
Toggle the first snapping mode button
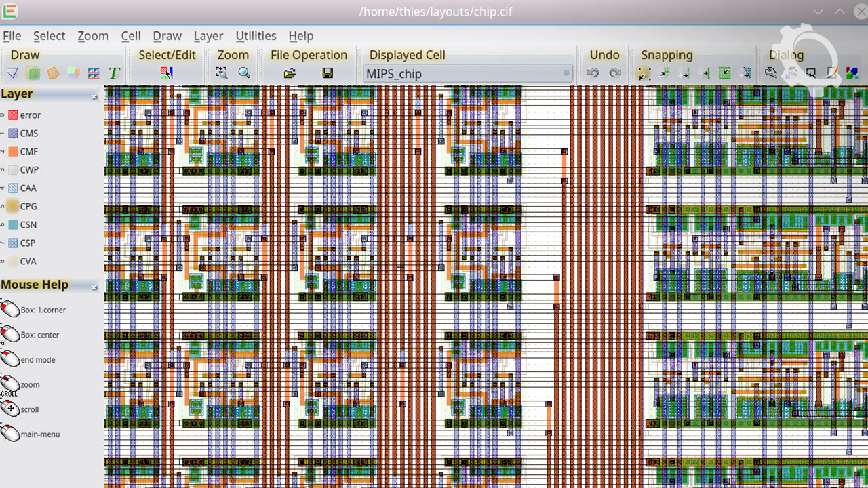(644, 73)
